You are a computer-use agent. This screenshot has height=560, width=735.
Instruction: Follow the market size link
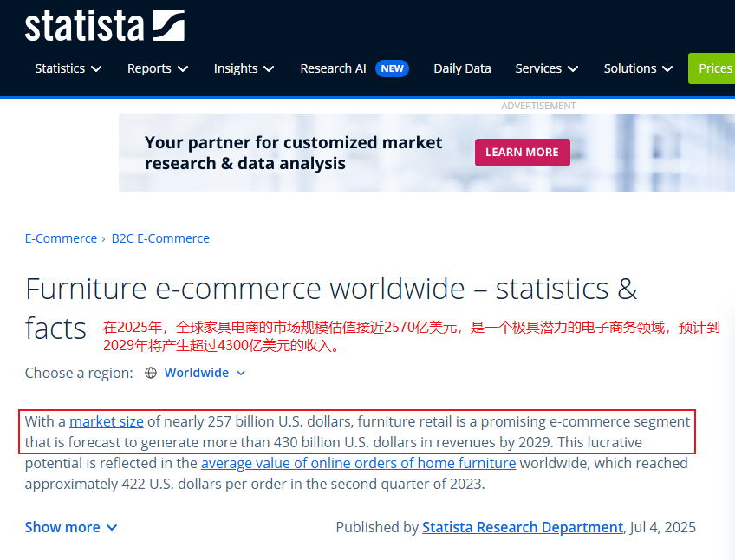point(107,422)
